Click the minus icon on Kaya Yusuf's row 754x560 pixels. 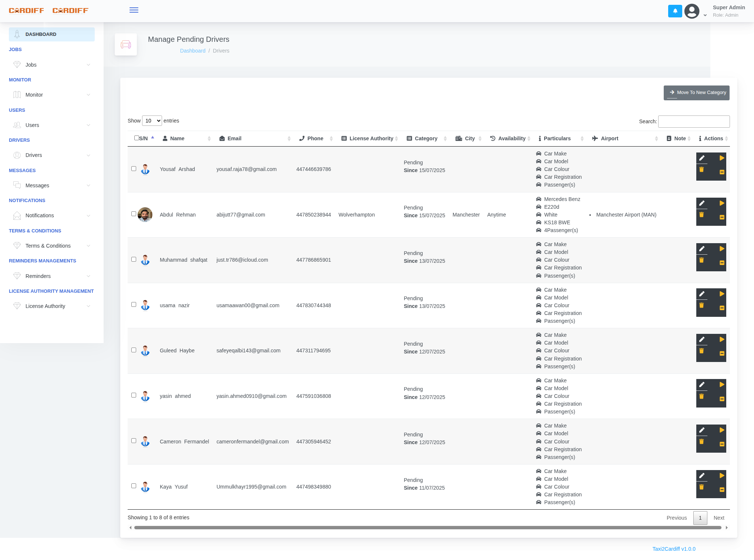[x=721, y=489]
